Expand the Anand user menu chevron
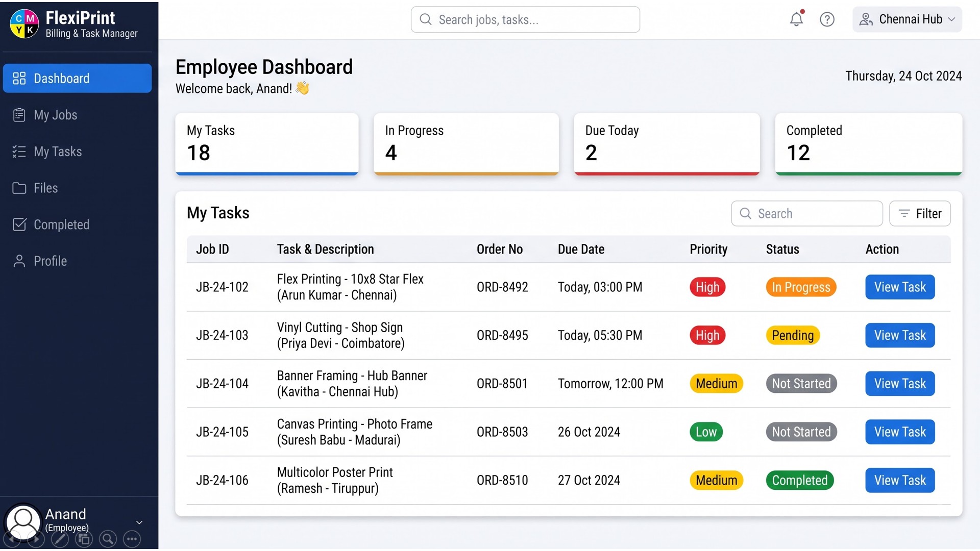This screenshot has height=551, width=980. (x=139, y=522)
